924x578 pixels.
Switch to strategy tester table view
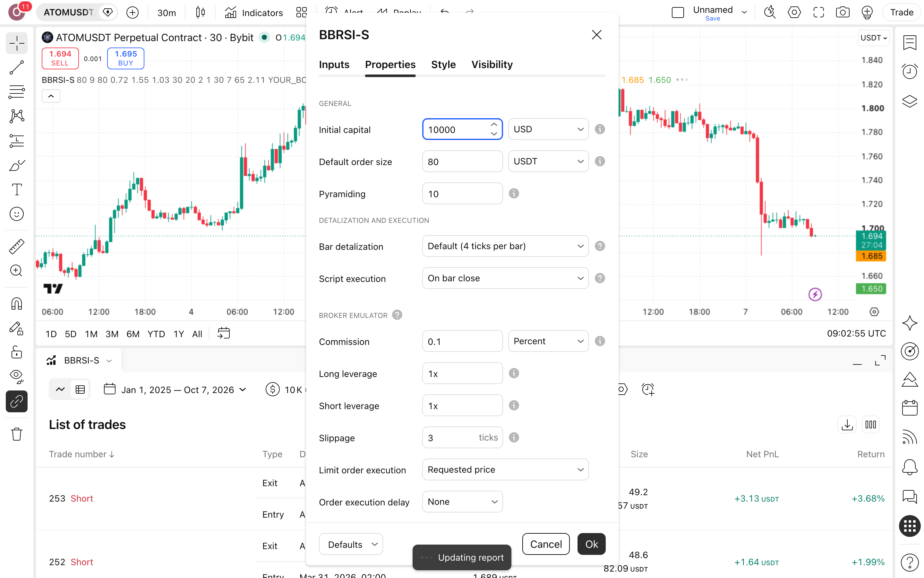click(x=80, y=390)
